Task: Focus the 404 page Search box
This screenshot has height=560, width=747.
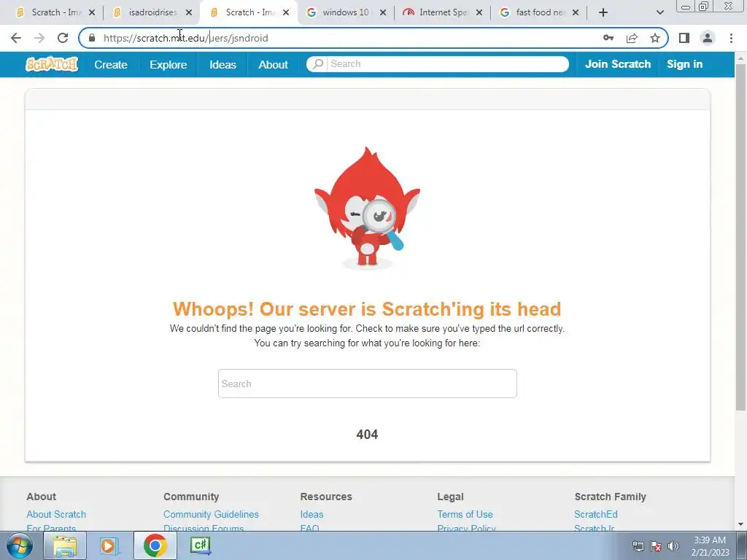Action: click(368, 384)
